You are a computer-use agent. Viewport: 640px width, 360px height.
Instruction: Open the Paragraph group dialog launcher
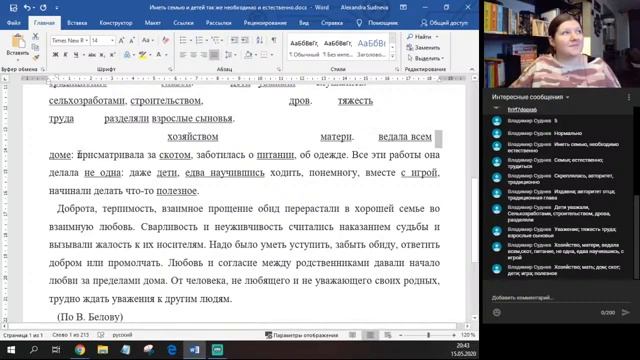(279, 69)
